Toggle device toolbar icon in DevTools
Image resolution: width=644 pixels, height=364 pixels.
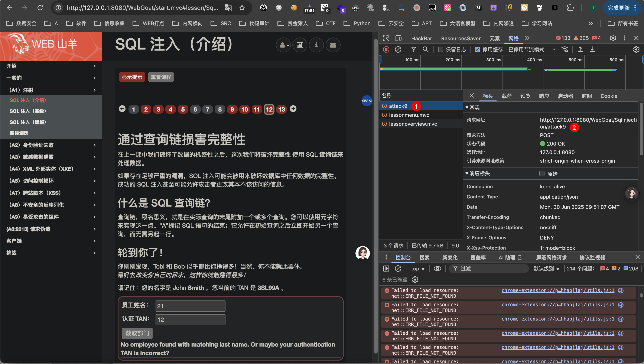(398, 38)
